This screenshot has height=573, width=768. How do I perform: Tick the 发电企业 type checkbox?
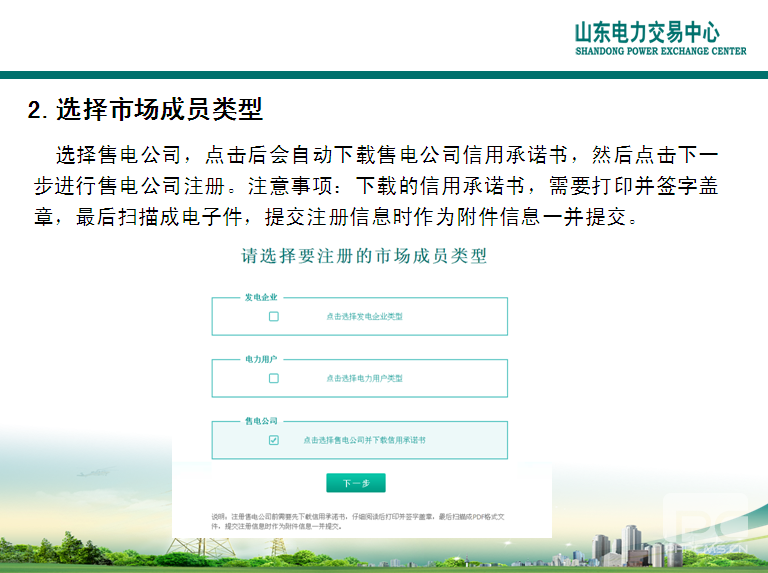pyautogui.click(x=274, y=316)
